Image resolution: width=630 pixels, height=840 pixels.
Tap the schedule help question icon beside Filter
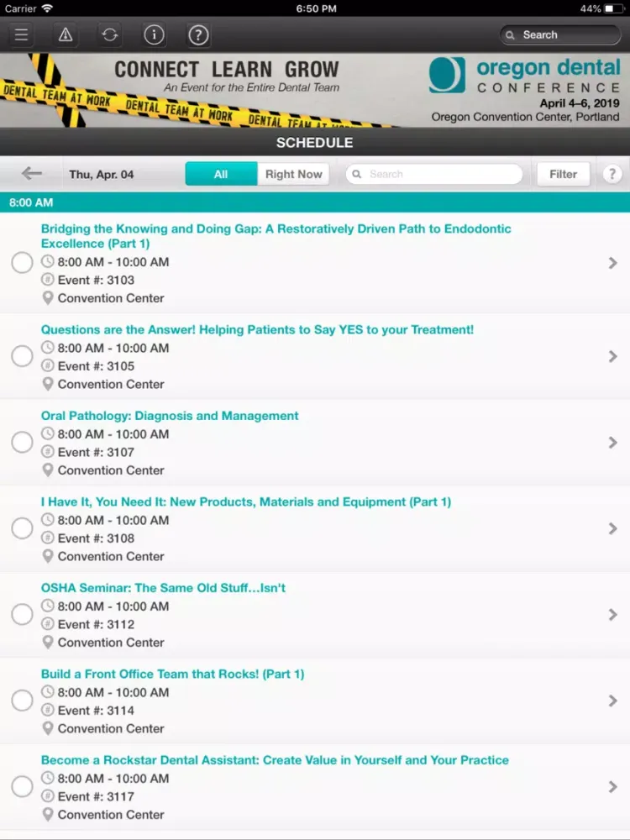[x=612, y=174]
